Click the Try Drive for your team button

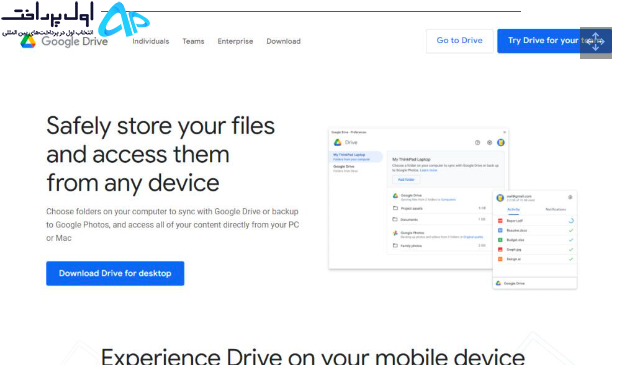pyautogui.click(x=554, y=41)
